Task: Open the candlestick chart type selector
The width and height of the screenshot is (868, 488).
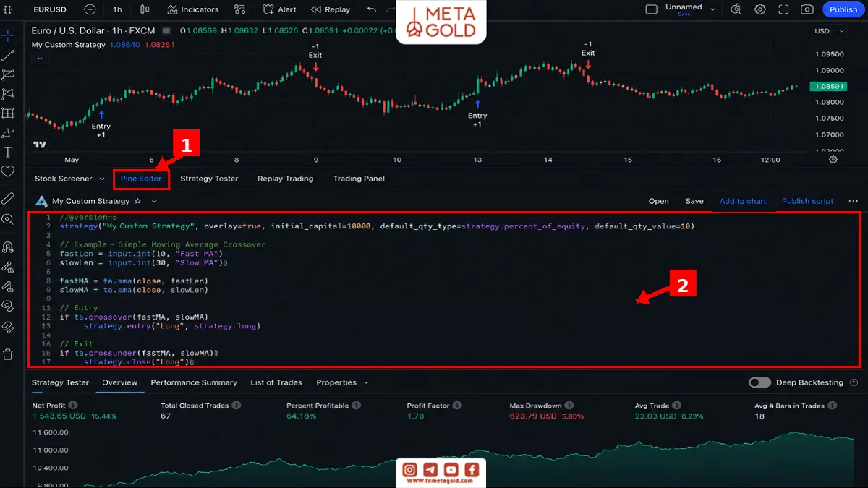Action: 145,9
